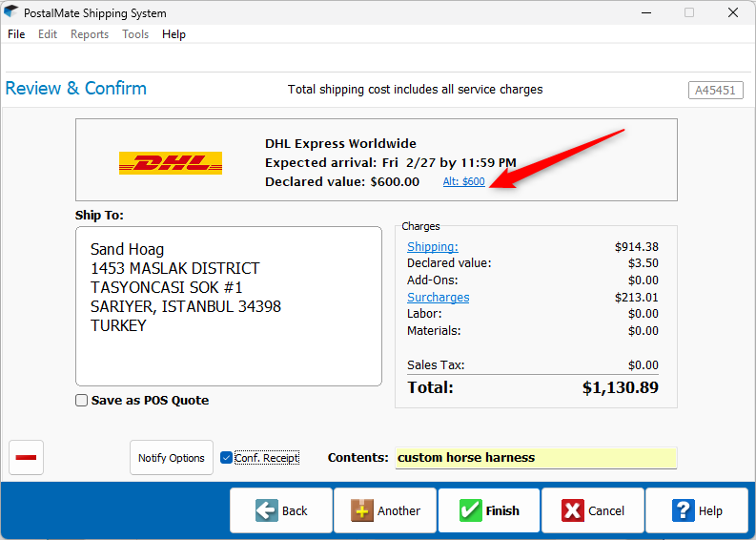Image resolution: width=756 pixels, height=540 pixels.
Task: Open the File menu
Action: point(16,34)
